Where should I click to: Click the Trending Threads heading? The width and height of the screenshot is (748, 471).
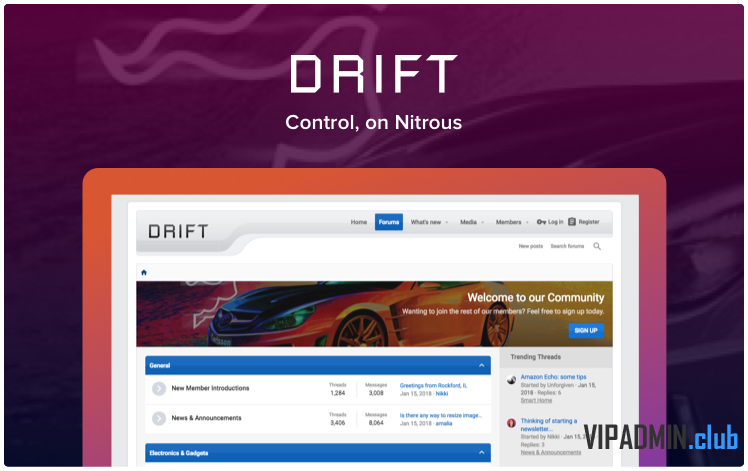pyautogui.click(x=535, y=357)
